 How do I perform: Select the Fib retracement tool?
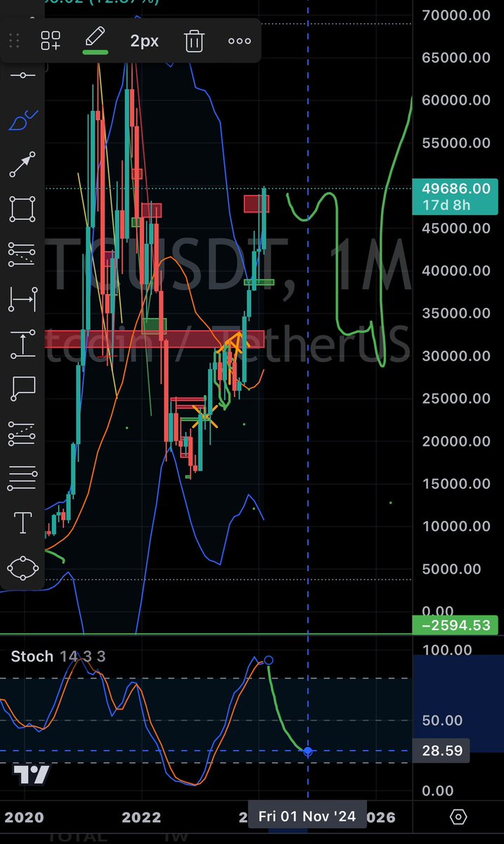coord(22,254)
